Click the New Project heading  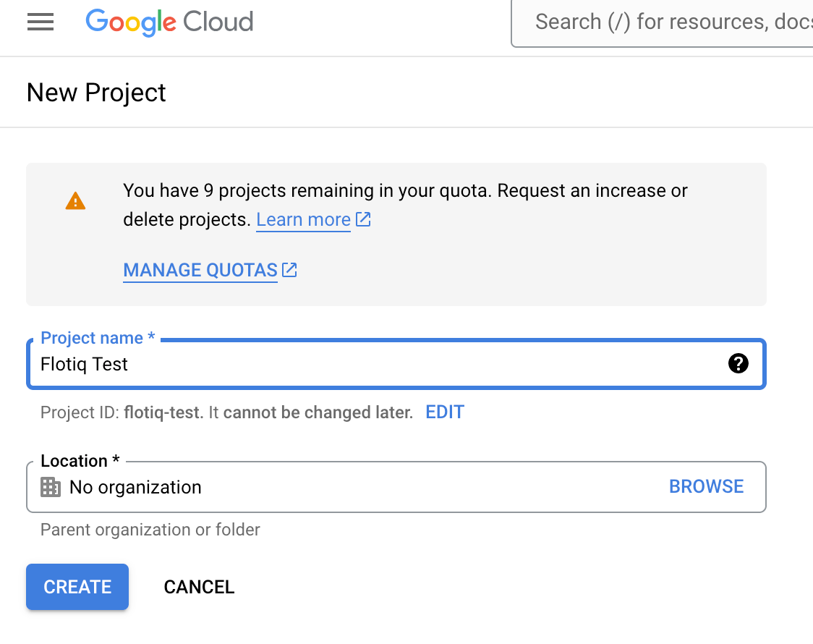pyautogui.click(x=96, y=93)
